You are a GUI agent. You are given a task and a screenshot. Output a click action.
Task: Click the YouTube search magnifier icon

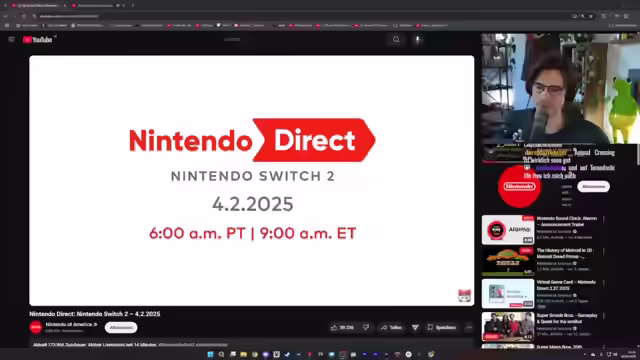point(396,40)
